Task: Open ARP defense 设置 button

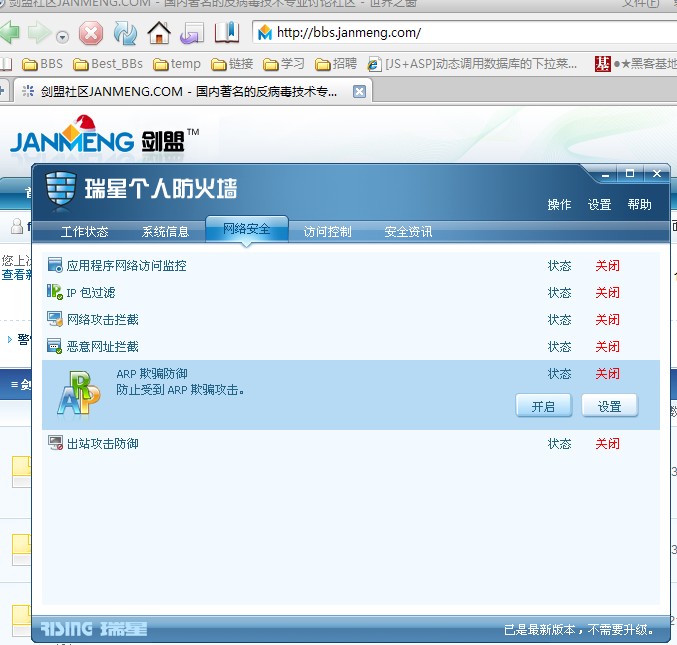Action: click(609, 405)
